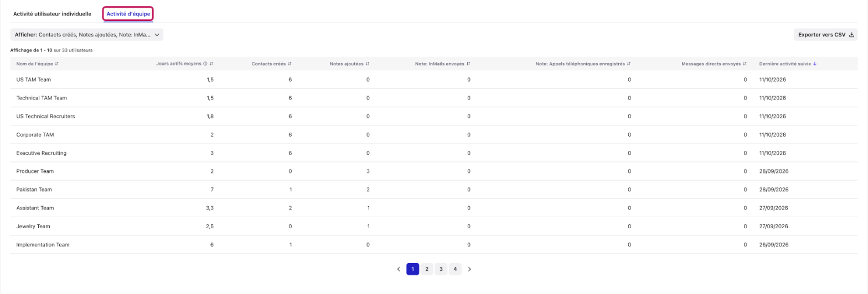The image size is (868, 294).
Task: Switch to Activité utilisateur individuelle tab
Action: pos(52,14)
